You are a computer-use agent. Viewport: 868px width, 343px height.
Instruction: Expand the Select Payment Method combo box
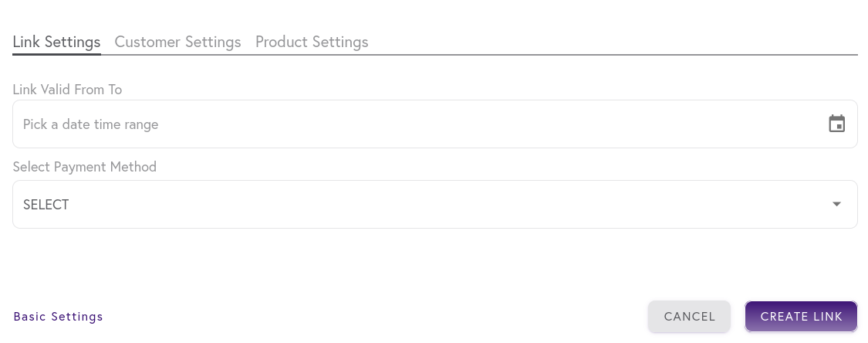pyautogui.click(x=435, y=204)
